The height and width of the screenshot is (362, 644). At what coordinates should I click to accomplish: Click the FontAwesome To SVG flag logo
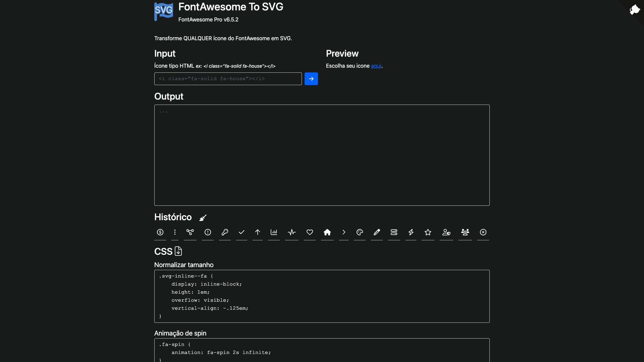(164, 12)
